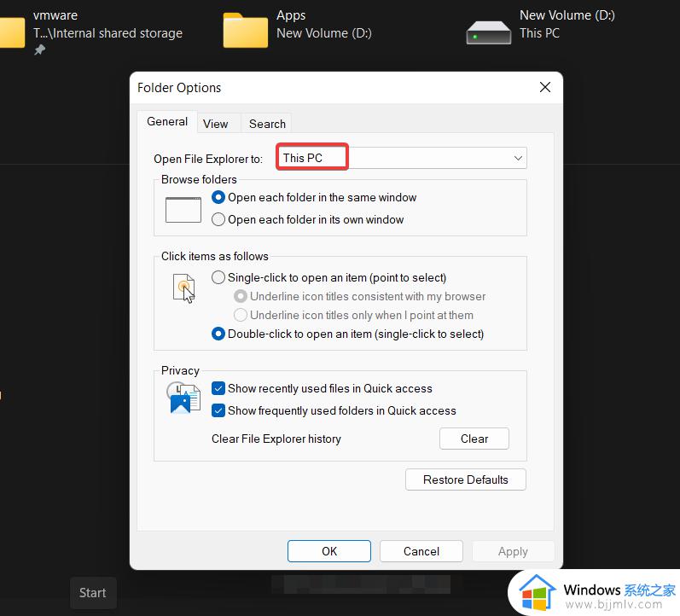The width and height of the screenshot is (680, 616).
Task: Click New Volume (D:) text under Apps
Action: [324, 33]
